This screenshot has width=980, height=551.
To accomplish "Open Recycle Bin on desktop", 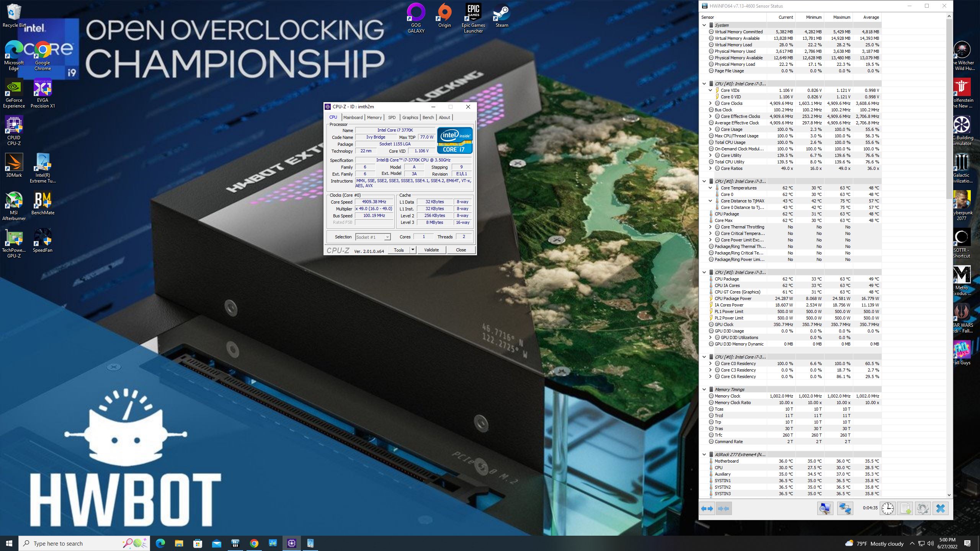I will point(14,15).
